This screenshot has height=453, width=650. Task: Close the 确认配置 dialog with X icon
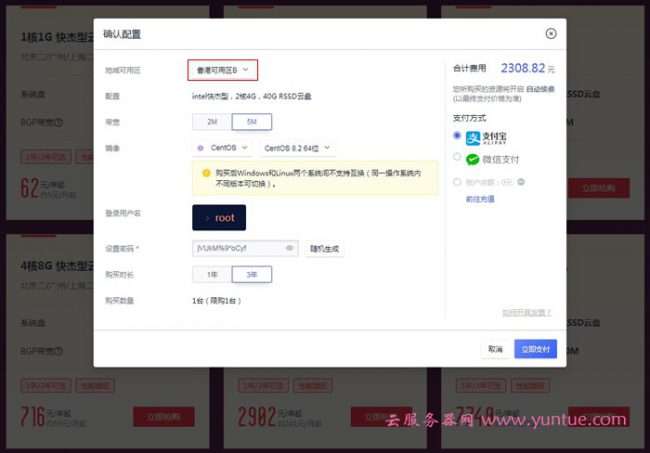pyautogui.click(x=550, y=33)
